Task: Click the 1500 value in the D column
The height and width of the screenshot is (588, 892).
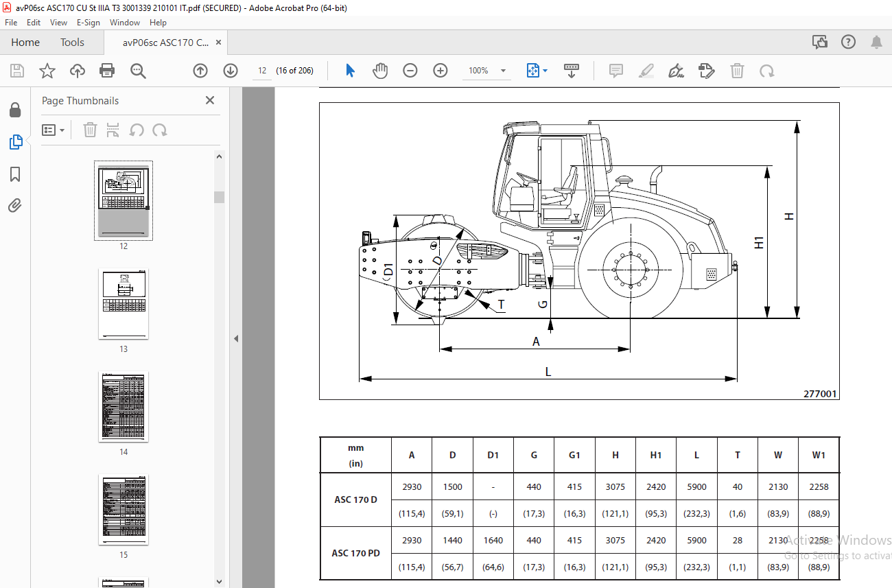Action: (x=452, y=486)
